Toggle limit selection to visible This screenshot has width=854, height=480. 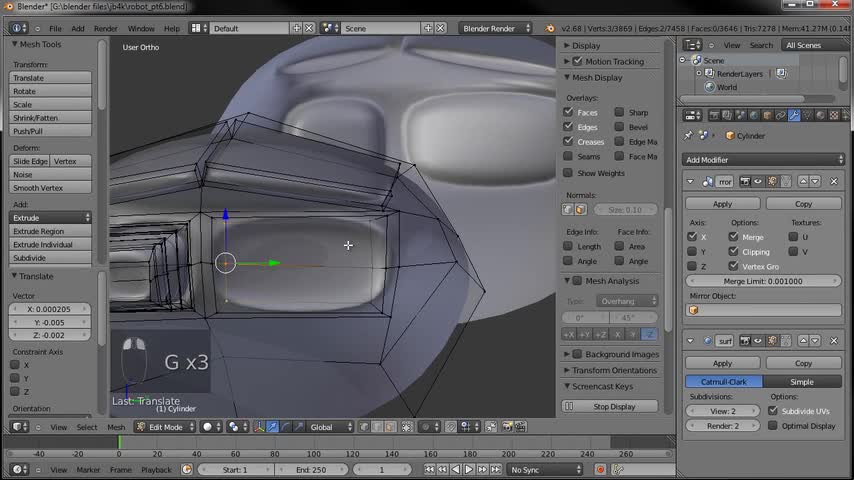[407, 427]
